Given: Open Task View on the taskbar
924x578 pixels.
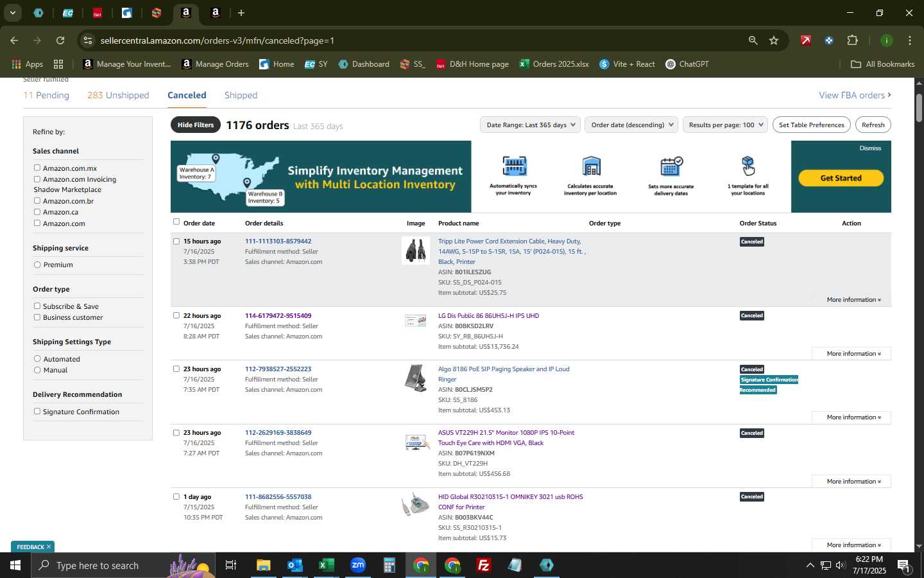Looking at the screenshot, I should click(x=231, y=565).
